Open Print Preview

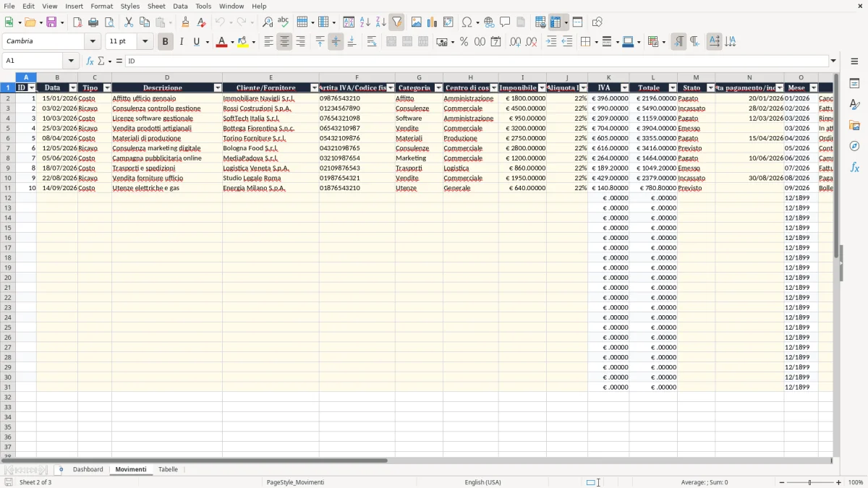pyautogui.click(x=109, y=22)
